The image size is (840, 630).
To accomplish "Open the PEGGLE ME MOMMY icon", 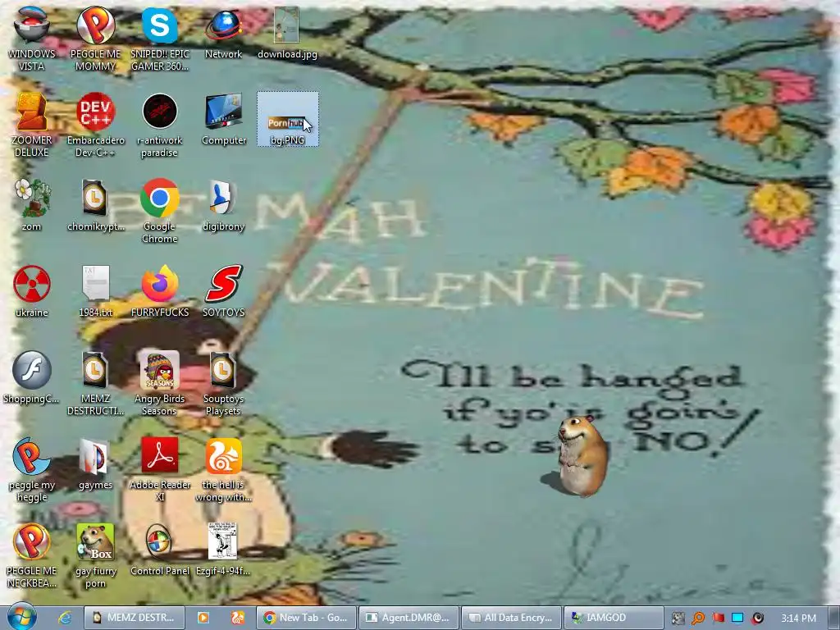I will pos(95,38).
